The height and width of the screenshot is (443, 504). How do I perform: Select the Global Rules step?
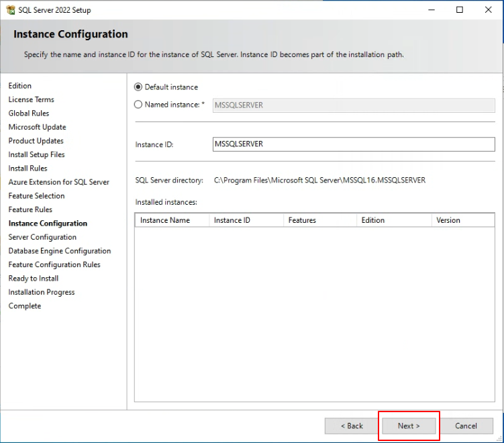29,113
